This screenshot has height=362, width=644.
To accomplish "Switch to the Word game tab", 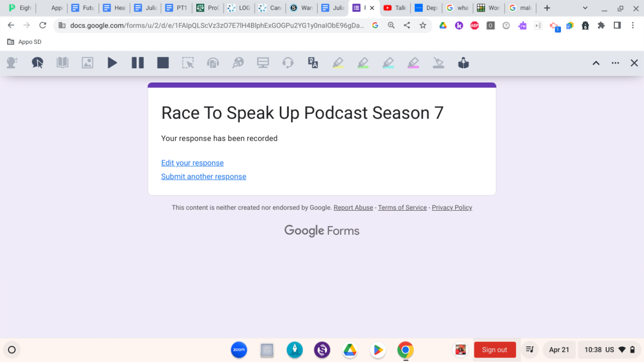I will point(488,8).
